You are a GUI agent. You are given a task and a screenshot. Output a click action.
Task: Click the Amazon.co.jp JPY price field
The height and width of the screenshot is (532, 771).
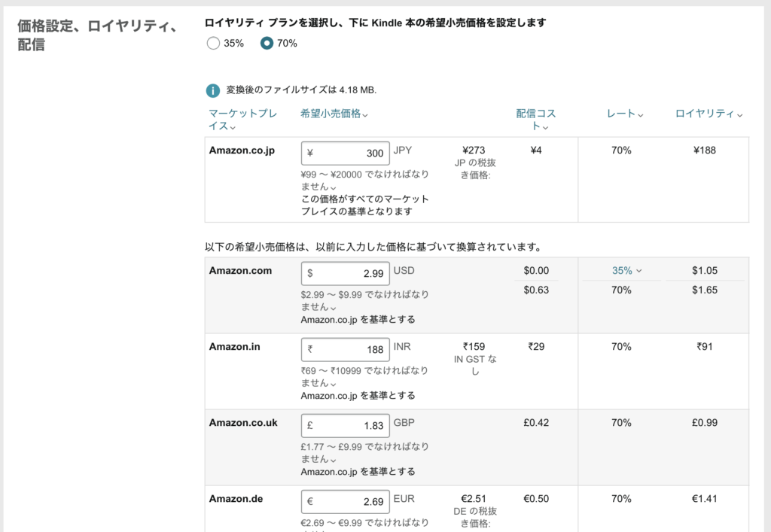[346, 154]
